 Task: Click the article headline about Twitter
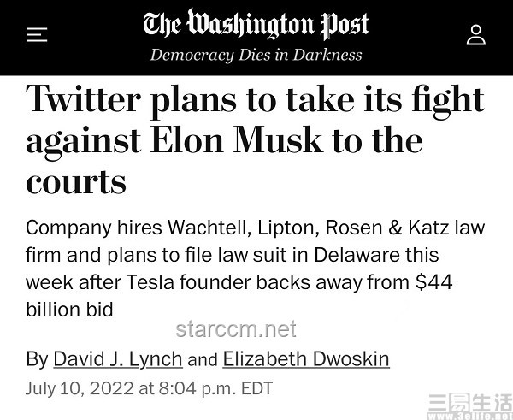(255, 139)
